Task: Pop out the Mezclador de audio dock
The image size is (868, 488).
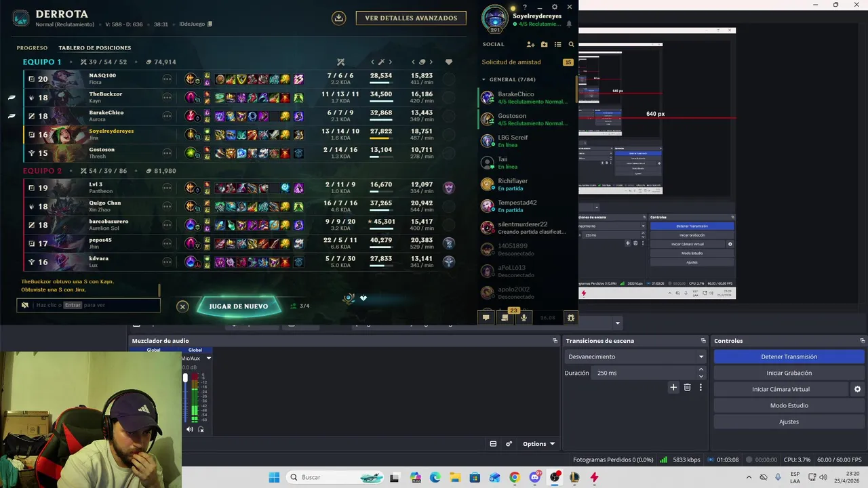Action: 555,341
